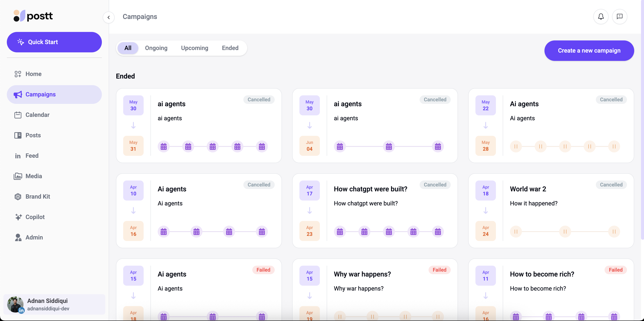
Task: Open the LinkedIn Feed section
Action: pyautogui.click(x=32, y=156)
